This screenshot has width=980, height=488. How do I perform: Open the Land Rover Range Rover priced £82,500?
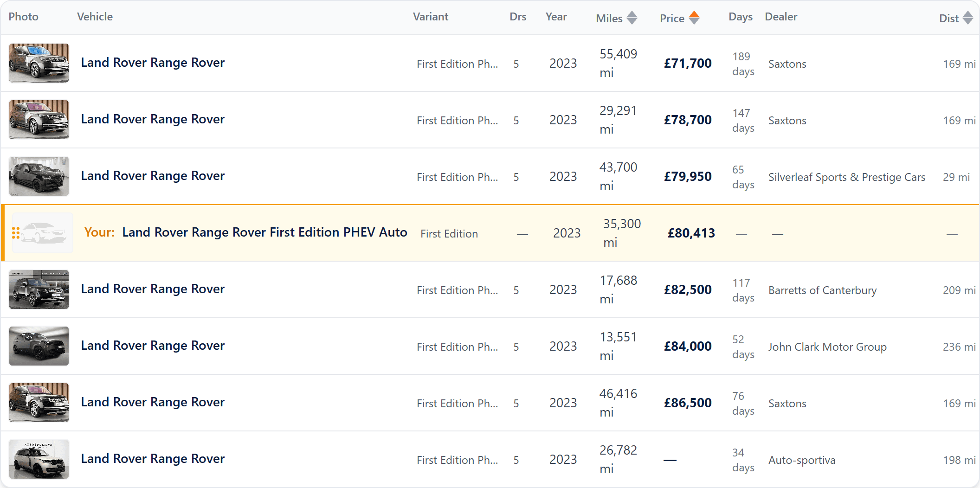153,289
